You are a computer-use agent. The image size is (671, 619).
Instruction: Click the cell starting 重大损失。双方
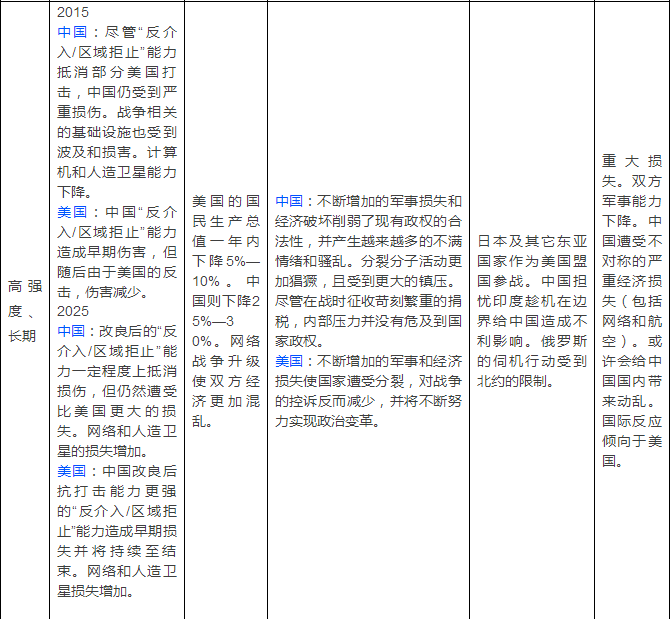point(632,310)
